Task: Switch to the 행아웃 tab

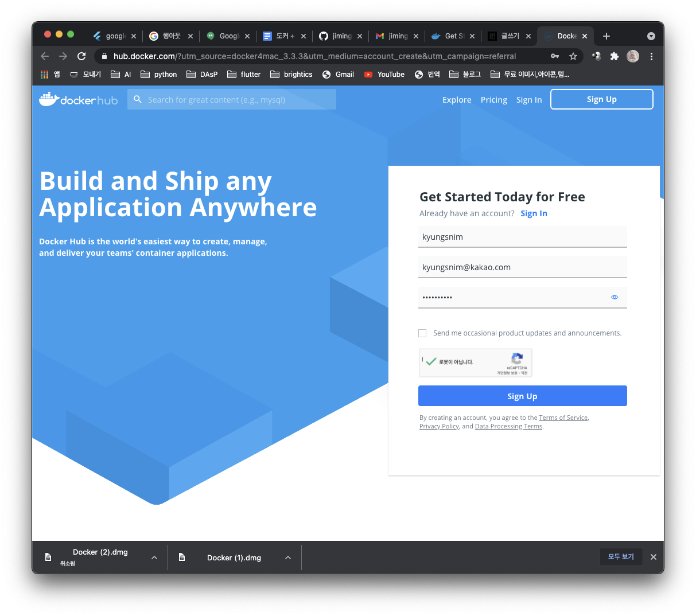Action: point(171,36)
